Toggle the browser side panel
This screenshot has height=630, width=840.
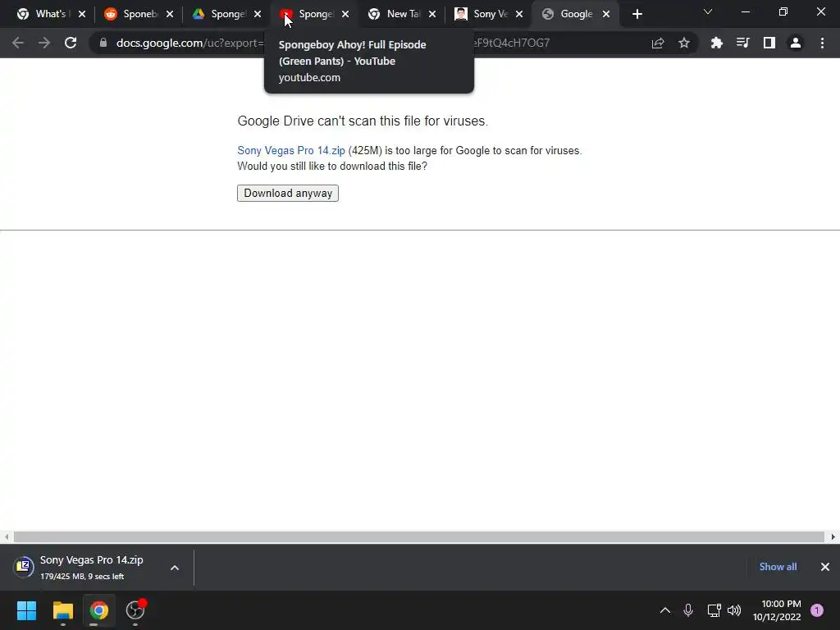(x=769, y=43)
